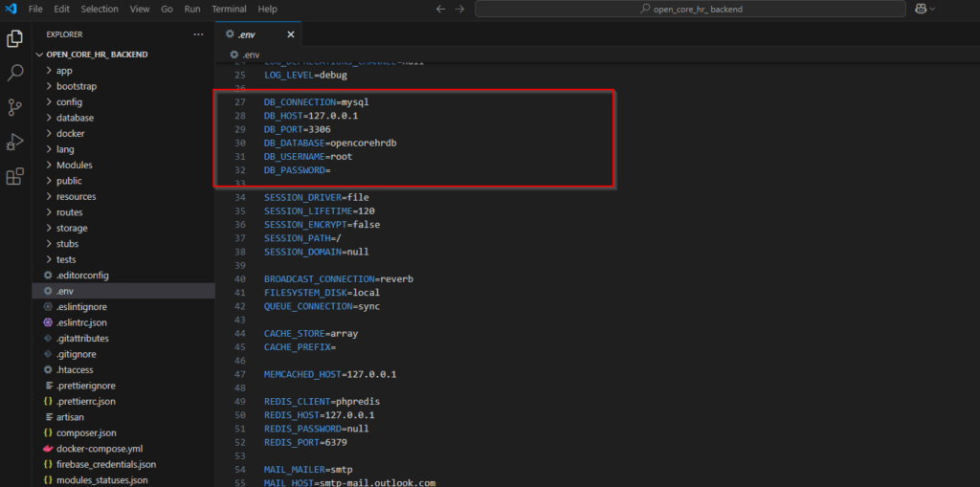
Task: Open the Help menu
Action: pos(268,10)
